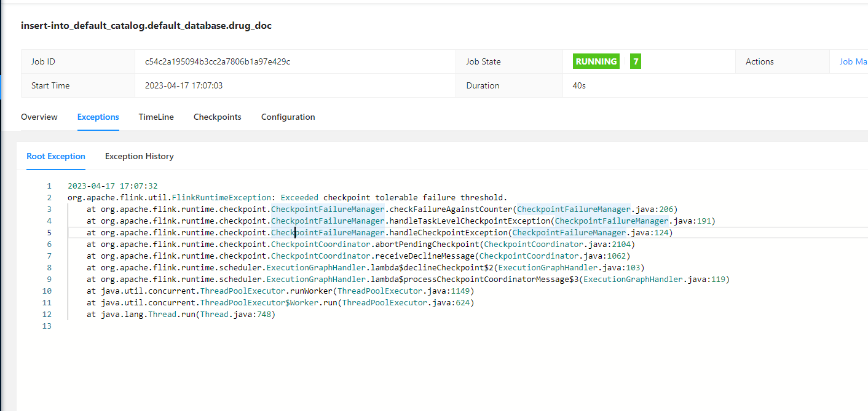The height and width of the screenshot is (411, 868).
Task: Open the Configuration tab
Action: [288, 117]
